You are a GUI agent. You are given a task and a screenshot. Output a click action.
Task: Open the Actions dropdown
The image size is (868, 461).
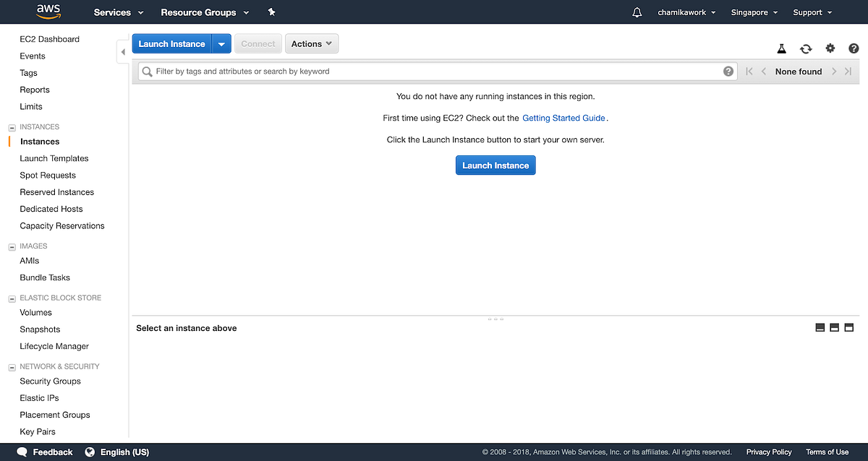click(x=311, y=43)
